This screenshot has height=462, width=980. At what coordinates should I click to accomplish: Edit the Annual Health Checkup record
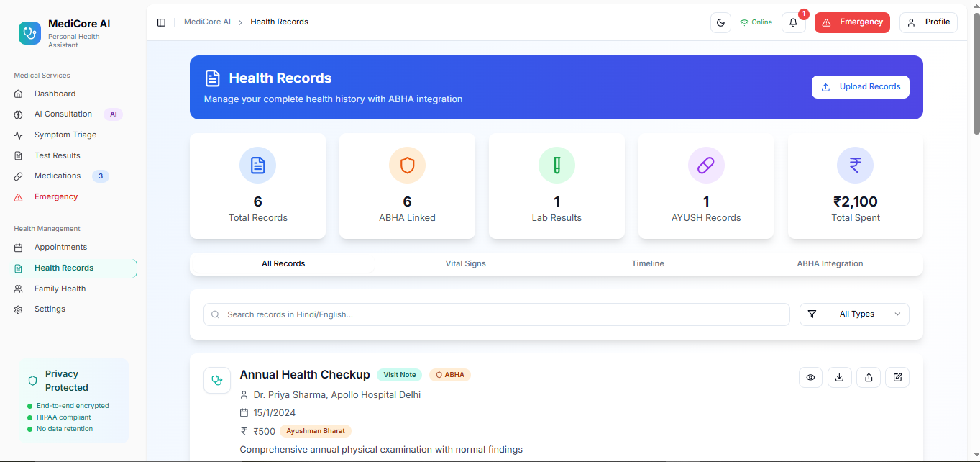(x=897, y=378)
